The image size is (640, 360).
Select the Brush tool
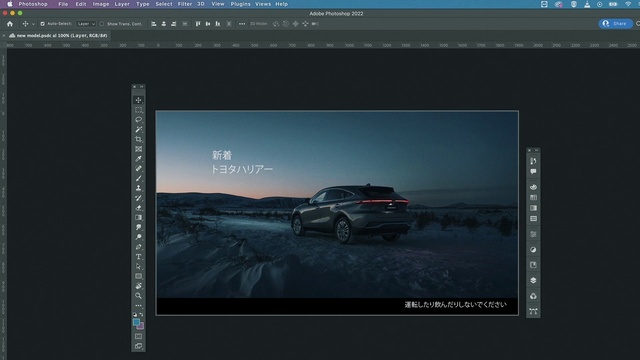point(138,178)
